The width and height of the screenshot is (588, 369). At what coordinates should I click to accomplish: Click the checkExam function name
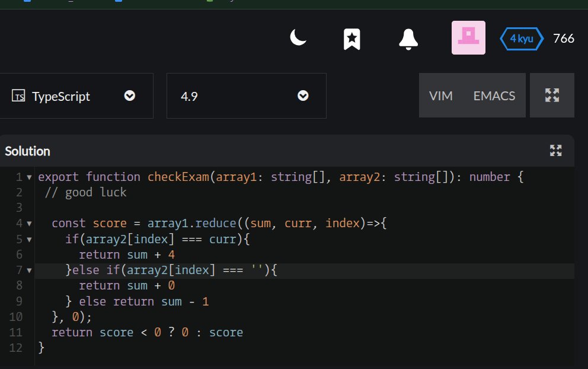(x=178, y=177)
